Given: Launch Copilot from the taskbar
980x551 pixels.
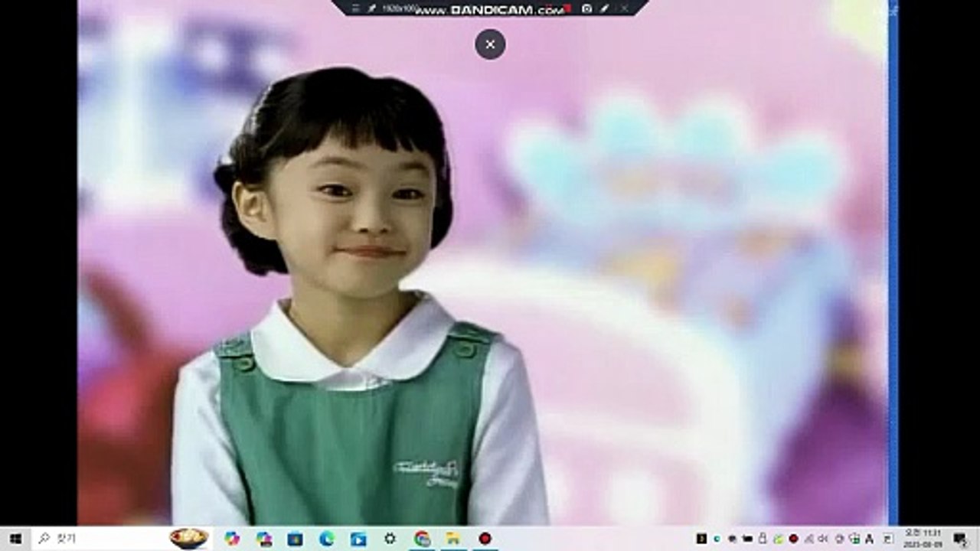Looking at the screenshot, I should [232, 539].
